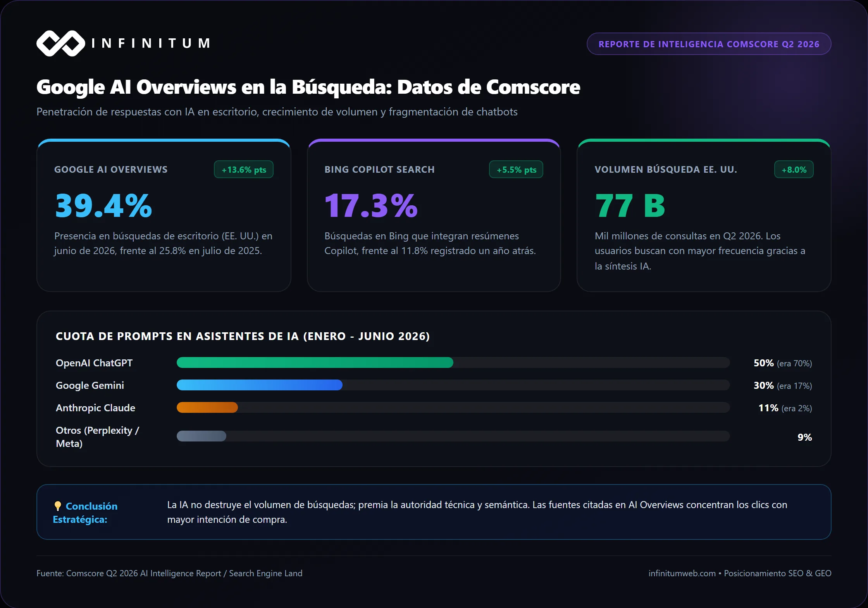Screen dimensions: 868x608
Task: Click the Infinitum infinity logo icon
Action: click(61, 43)
